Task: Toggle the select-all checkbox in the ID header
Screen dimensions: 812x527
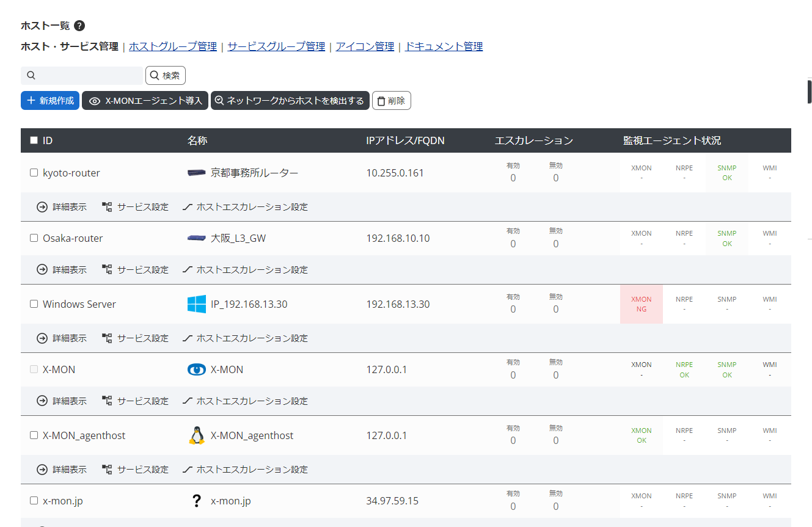Action: coord(34,140)
